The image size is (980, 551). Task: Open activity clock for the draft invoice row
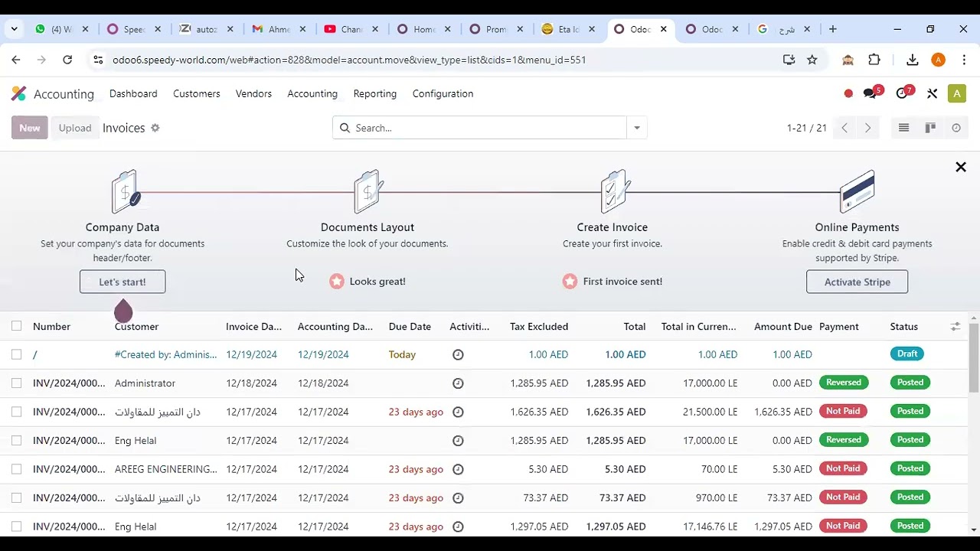pyautogui.click(x=458, y=354)
